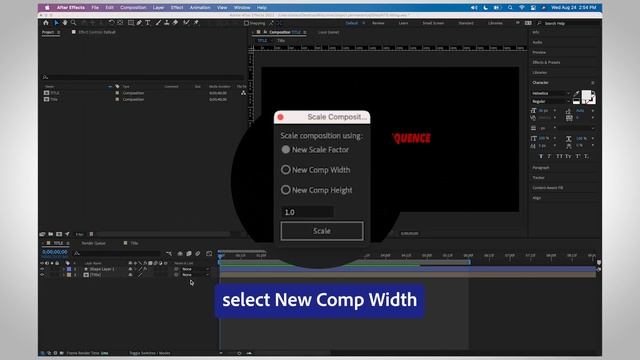
Task: Toggle Faux Bold in Character panel
Action: coord(541,156)
